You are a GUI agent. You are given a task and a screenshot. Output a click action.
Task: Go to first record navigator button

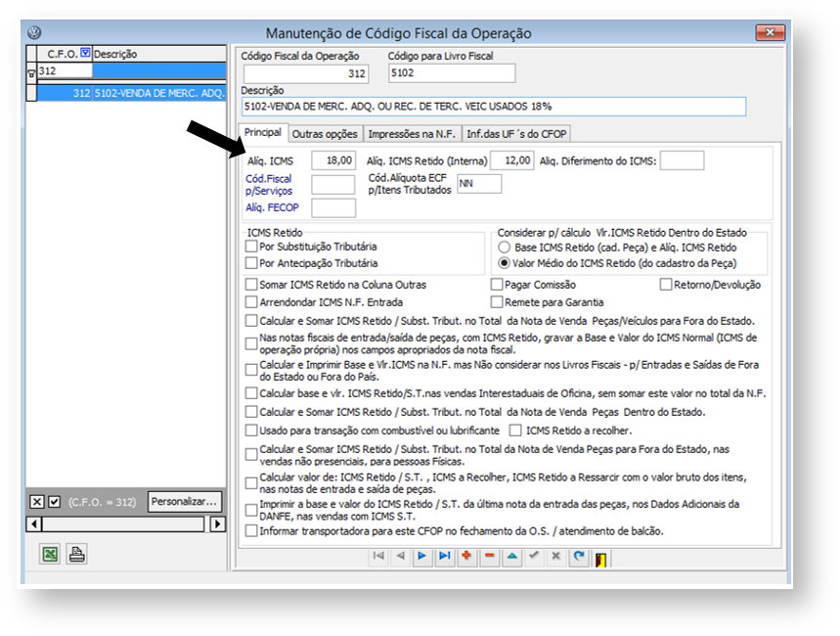pyautogui.click(x=378, y=556)
